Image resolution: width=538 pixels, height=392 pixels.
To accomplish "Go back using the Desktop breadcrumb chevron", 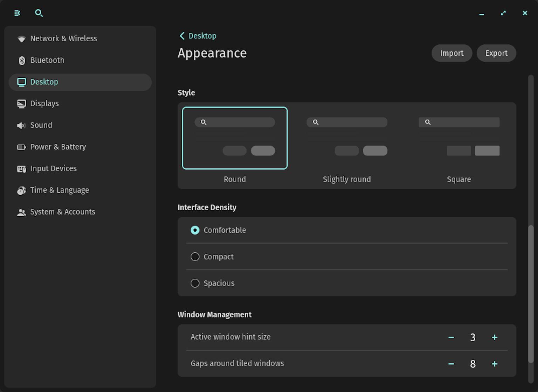I will click(182, 35).
